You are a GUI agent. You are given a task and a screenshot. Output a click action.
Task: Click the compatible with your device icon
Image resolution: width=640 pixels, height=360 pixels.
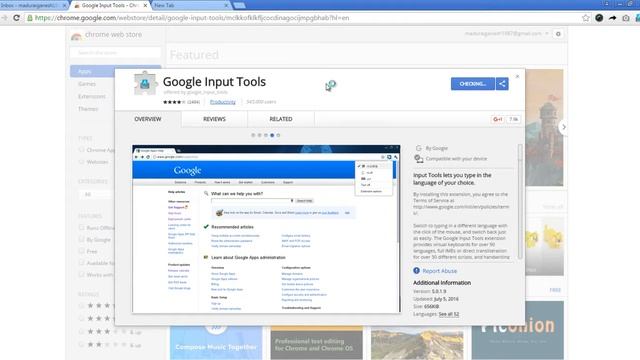pos(419,159)
